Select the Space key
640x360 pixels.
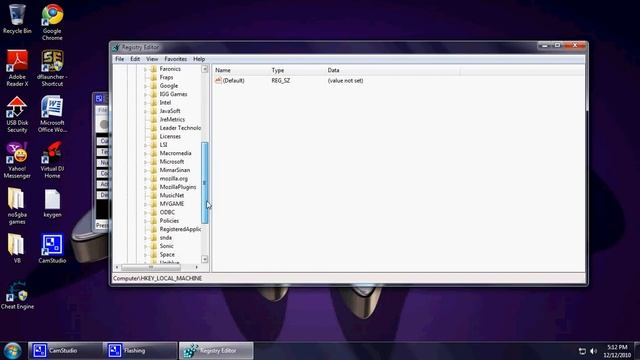coord(167,254)
